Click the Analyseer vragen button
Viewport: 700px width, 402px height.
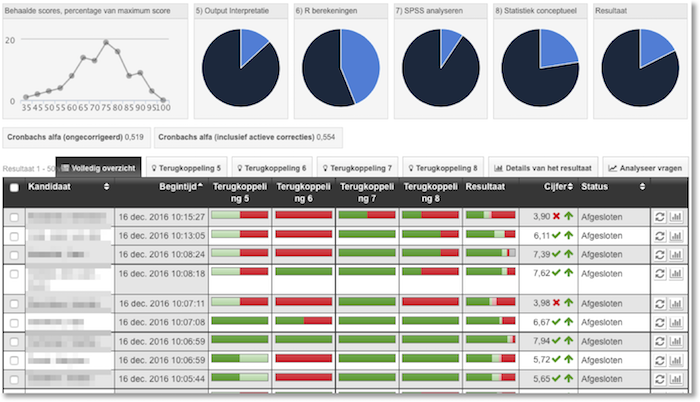[645, 167]
